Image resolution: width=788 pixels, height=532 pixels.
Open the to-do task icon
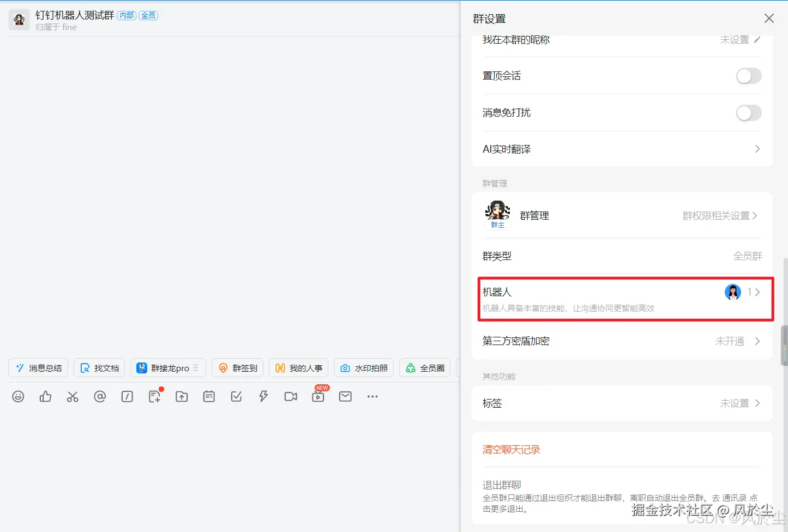[x=236, y=396]
